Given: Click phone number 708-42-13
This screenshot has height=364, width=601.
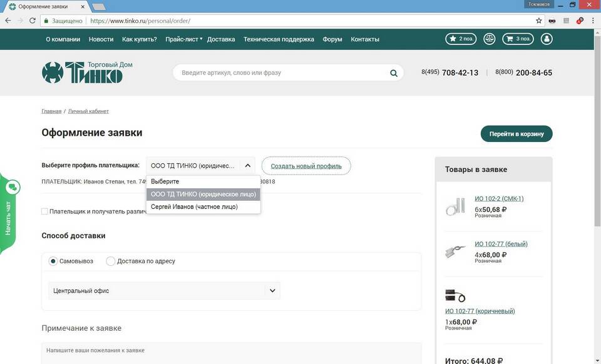Looking at the screenshot, I should (460, 73).
